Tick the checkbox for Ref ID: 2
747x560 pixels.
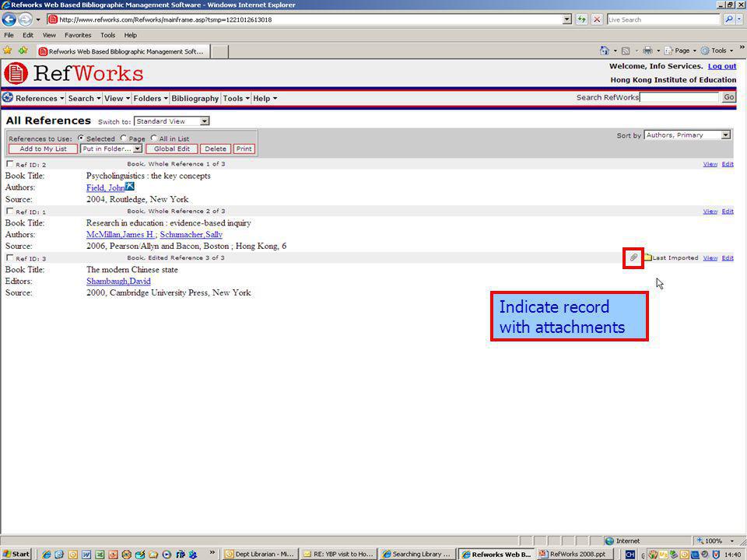click(9, 164)
